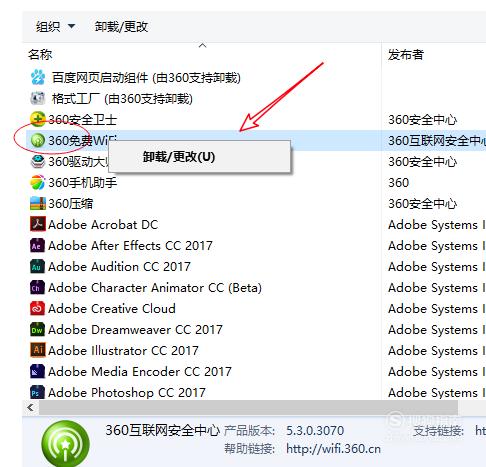The width and height of the screenshot is (486, 467).
Task: Click the Adobe Photoshop CC 2017 icon
Action: click(38, 392)
